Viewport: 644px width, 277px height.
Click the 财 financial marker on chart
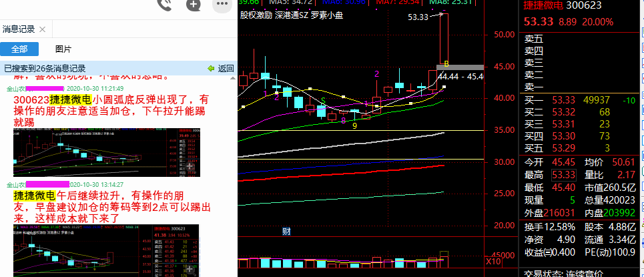(287, 232)
